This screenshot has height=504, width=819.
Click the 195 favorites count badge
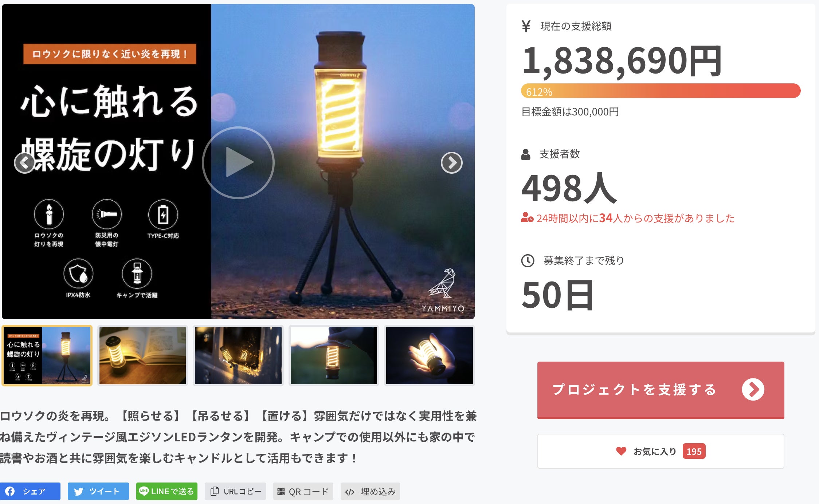pyautogui.click(x=694, y=451)
